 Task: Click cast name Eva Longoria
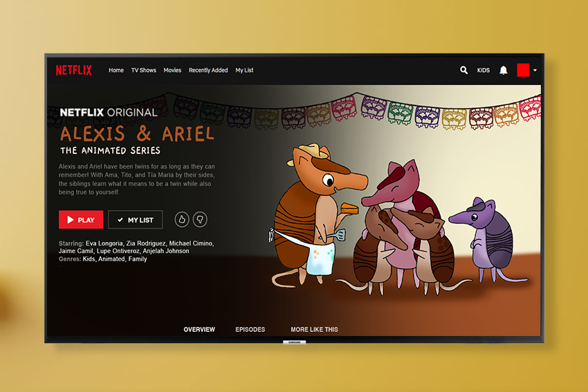tap(104, 243)
